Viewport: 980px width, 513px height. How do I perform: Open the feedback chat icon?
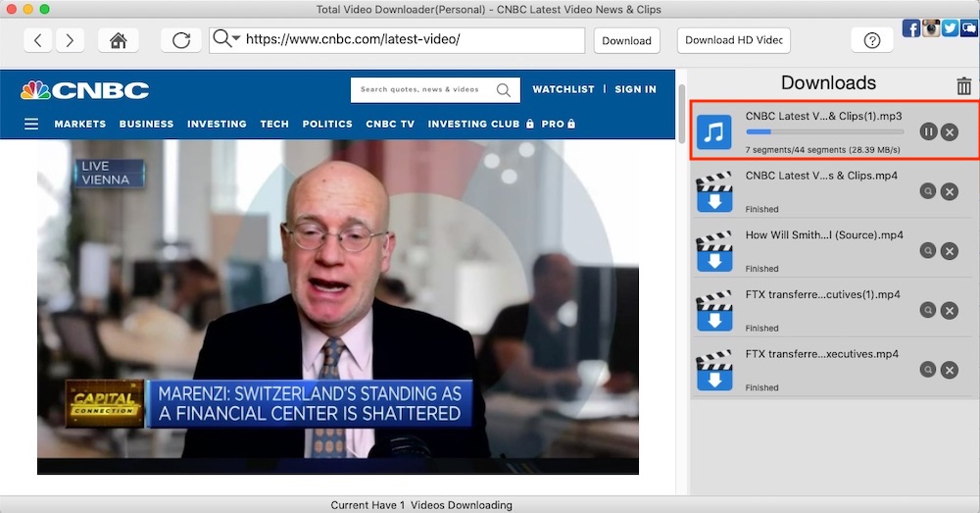pyautogui.click(x=969, y=28)
